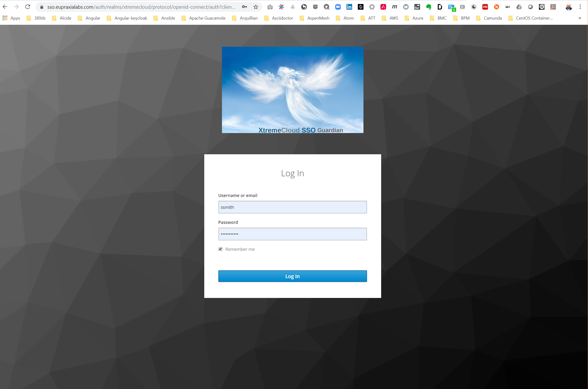Open the AspenMesh bookmark folder

pyautogui.click(x=314, y=18)
